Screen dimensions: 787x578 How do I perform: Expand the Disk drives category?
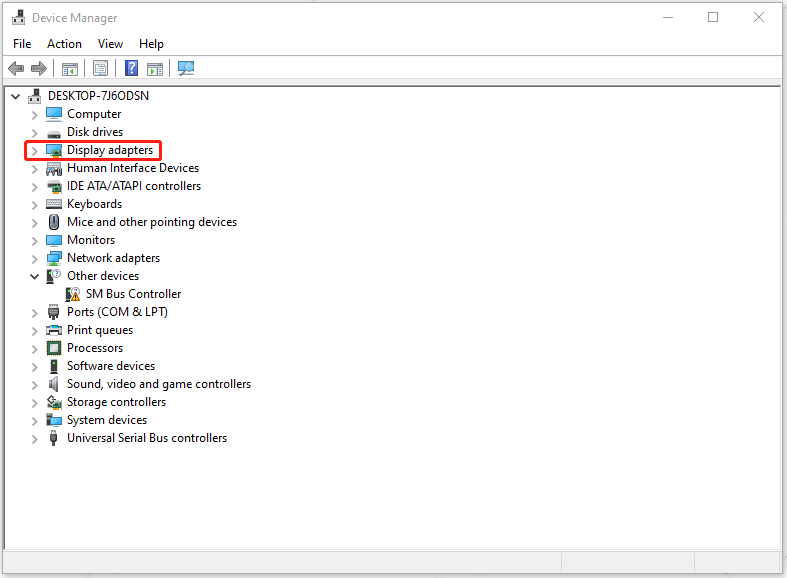click(x=34, y=133)
